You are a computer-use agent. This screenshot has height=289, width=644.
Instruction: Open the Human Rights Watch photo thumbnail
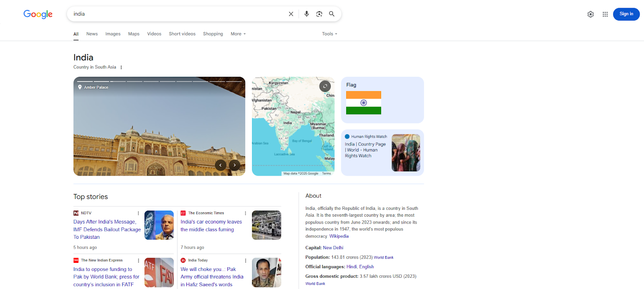pos(406,153)
